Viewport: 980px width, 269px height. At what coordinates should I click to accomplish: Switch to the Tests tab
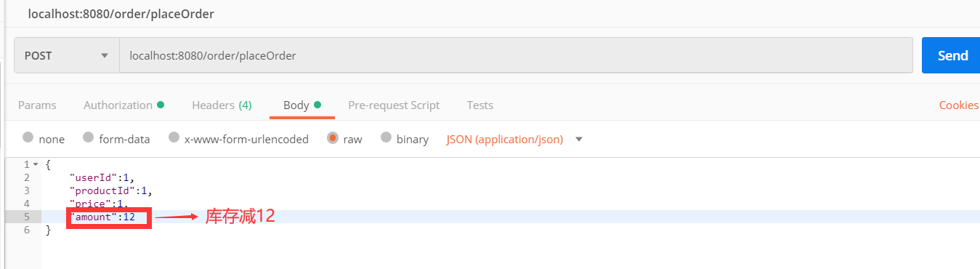point(480,105)
